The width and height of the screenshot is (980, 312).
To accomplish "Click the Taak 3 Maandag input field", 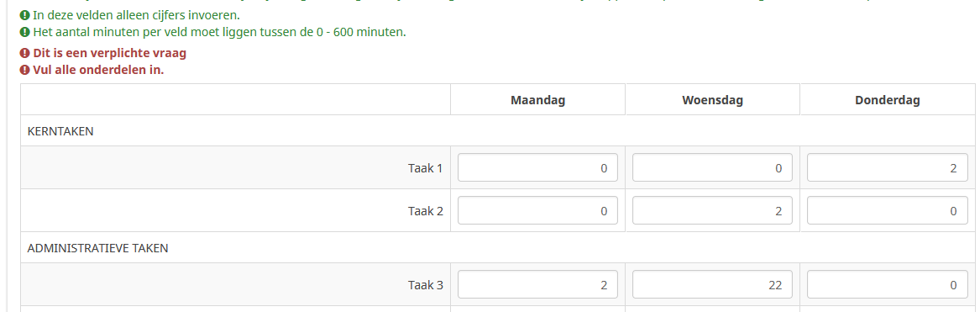I will [537, 284].
